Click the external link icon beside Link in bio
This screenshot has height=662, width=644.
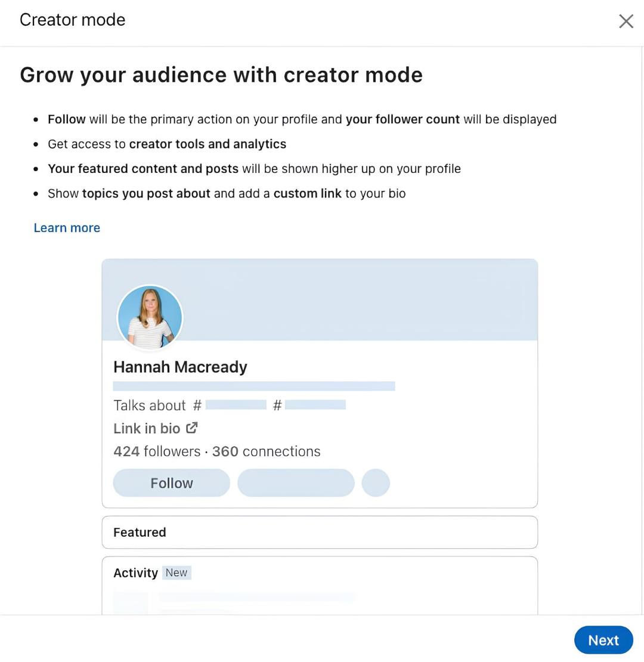pyautogui.click(x=191, y=428)
